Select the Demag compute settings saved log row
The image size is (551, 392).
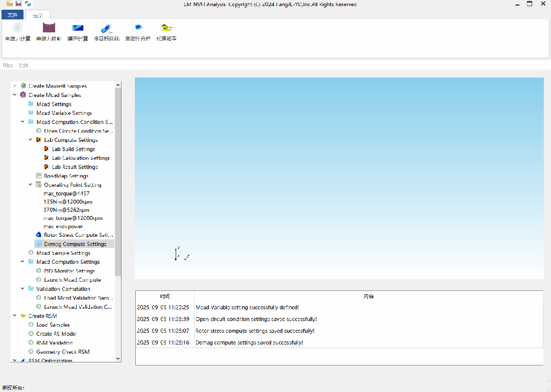tap(249, 342)
